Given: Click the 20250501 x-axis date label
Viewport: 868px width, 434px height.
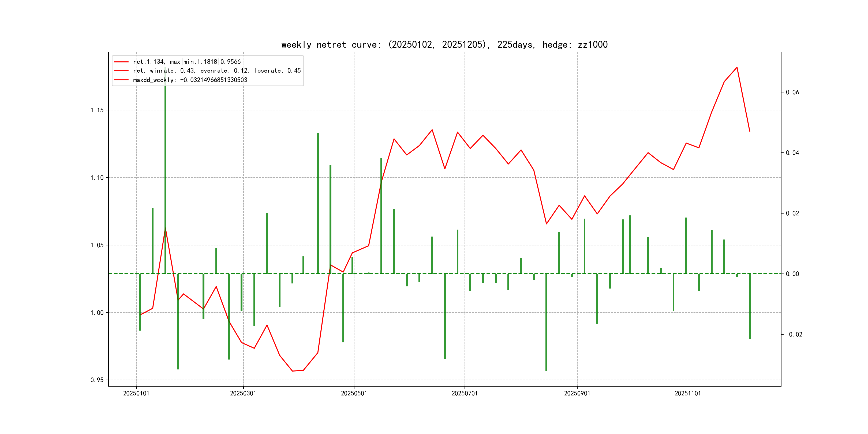Looking at the screenshot, I should point(354,393).
